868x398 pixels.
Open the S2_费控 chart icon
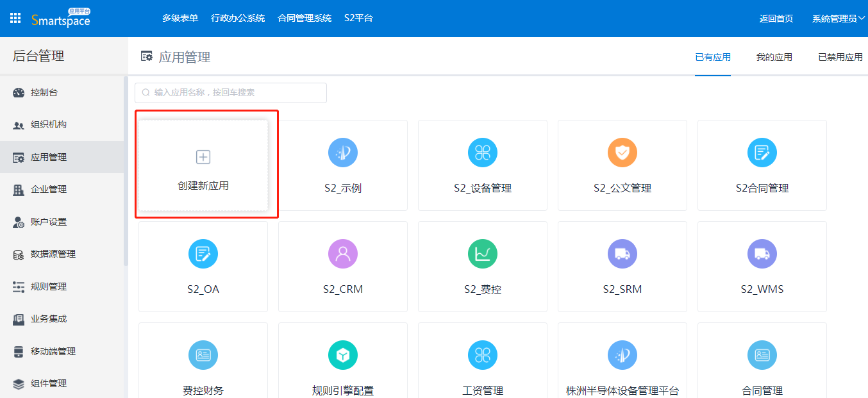483,254
